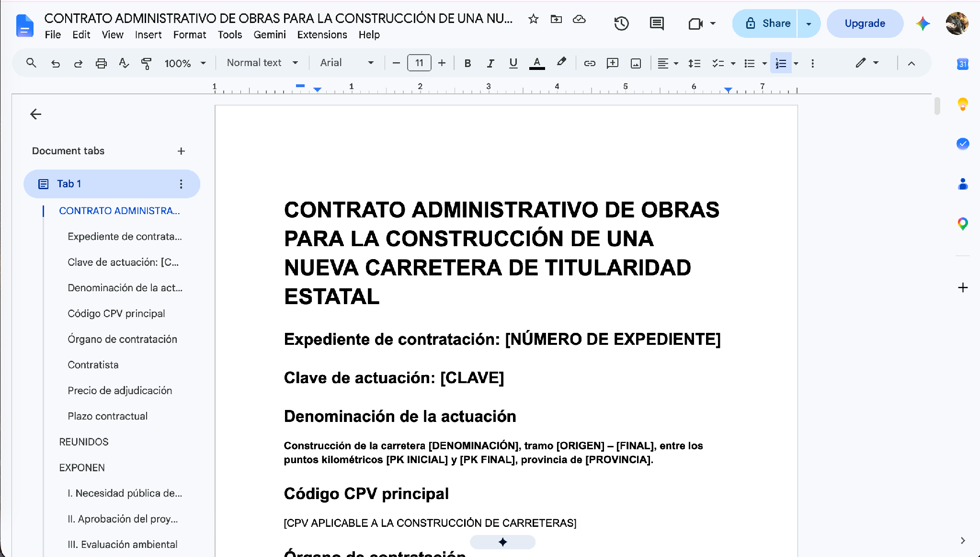Toggle bold formatting
This screenshot has width=980, height=557.
tap(467, 63)
